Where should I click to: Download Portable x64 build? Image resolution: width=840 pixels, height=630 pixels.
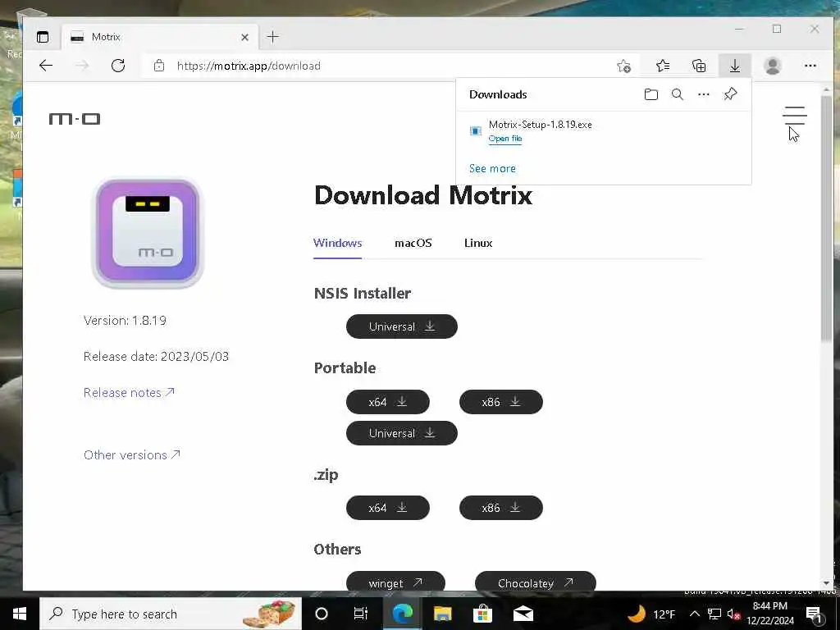coord(388,402)
